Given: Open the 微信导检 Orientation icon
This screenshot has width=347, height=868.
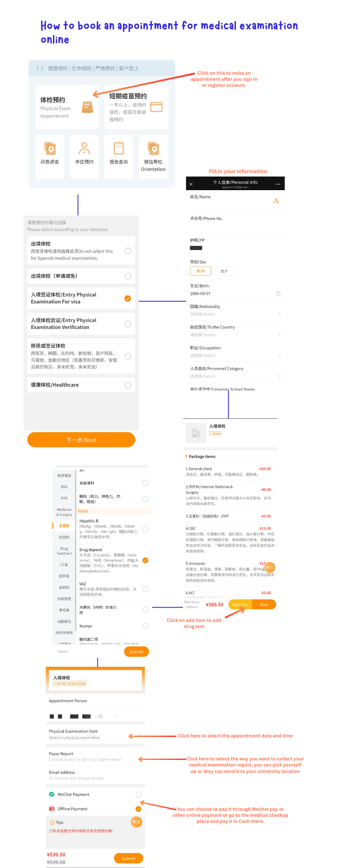Looking at the screenshot, I should pos(153,148).
